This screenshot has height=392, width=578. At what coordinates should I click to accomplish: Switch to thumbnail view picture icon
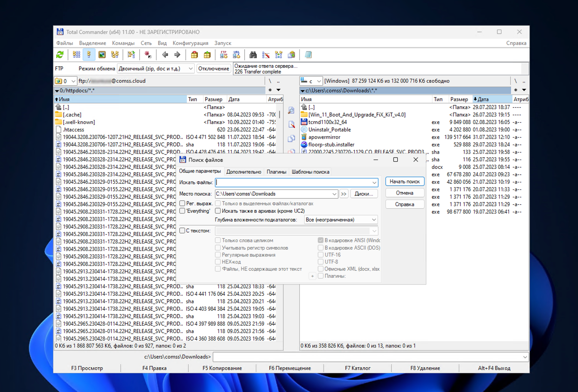[102, 55]
